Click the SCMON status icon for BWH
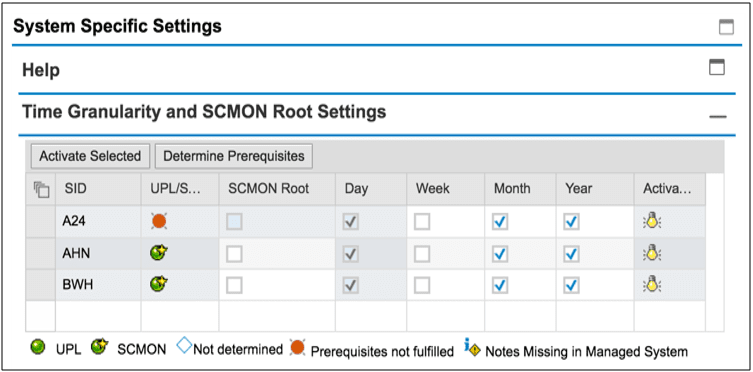This screenshot has height=372, width=753. point(159,285)
